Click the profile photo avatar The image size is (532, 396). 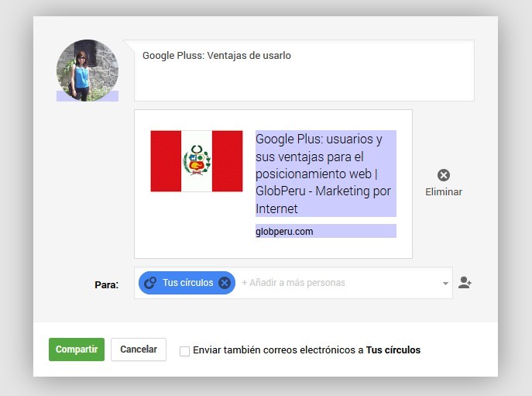88,71
